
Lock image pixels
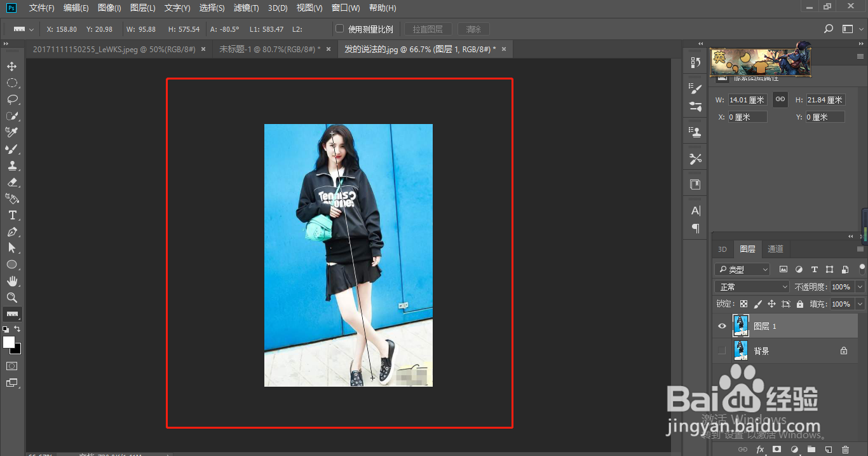pyautogui.click(x=757, y=304)
